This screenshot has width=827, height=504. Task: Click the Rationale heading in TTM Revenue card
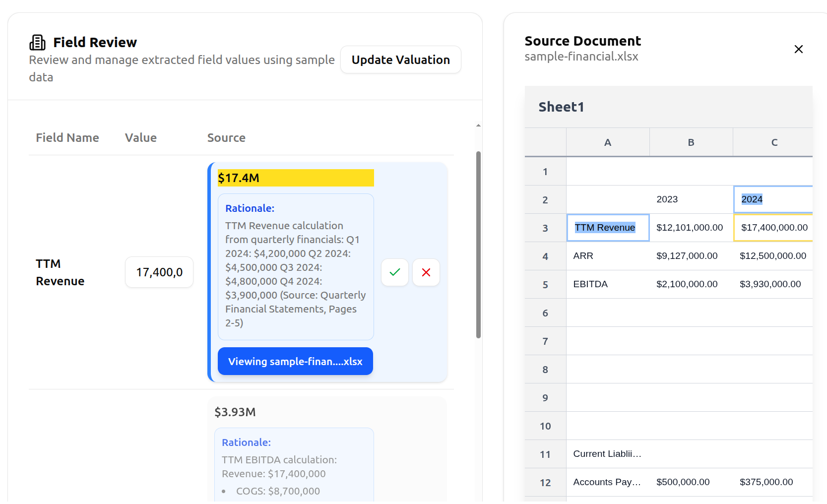[x=250, y=208]
